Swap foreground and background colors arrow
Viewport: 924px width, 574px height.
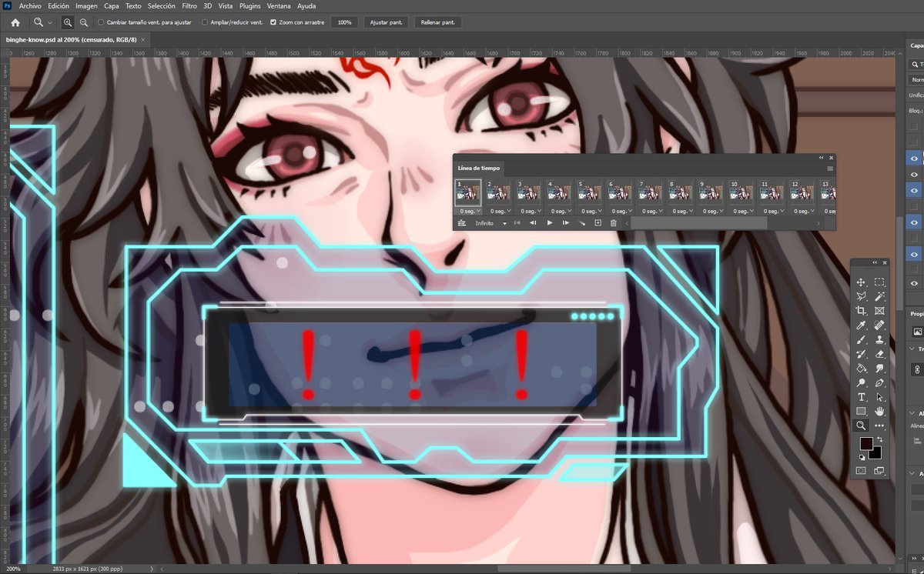(879, 439)
